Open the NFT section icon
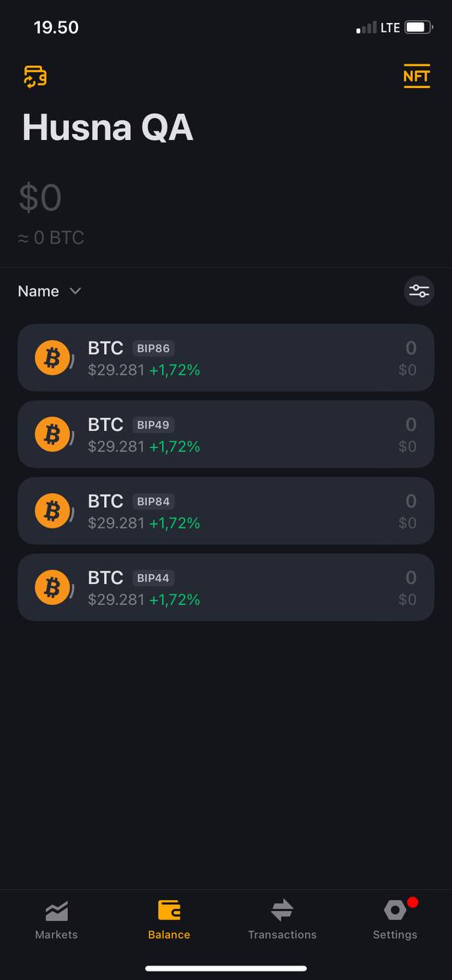Viewport: 452px width, 980px height. coord(417,76)
